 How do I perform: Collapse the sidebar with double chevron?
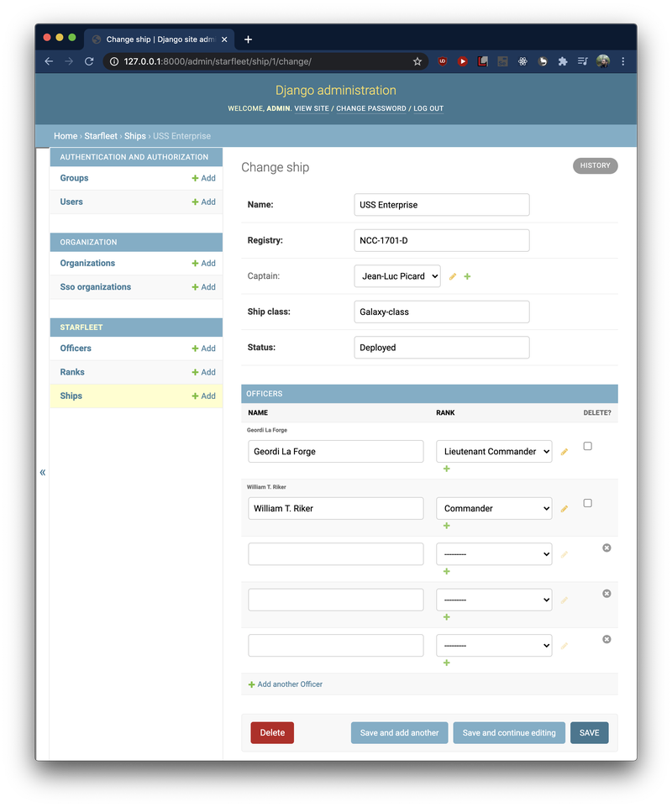43,472
